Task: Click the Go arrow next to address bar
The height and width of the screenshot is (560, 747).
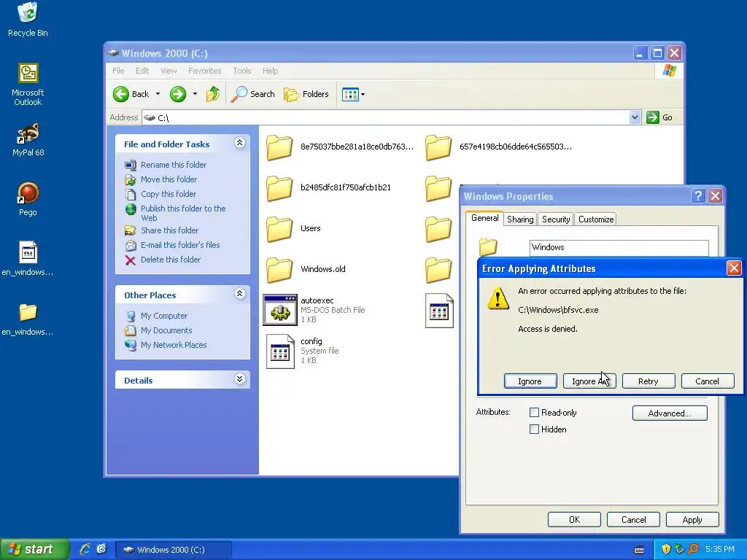Action: (653, 117)
